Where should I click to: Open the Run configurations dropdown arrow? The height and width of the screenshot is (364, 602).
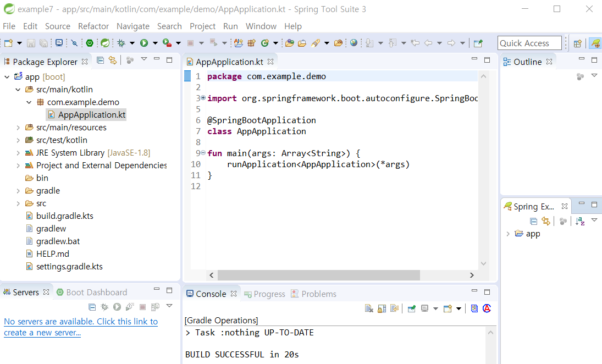[155, 43]
